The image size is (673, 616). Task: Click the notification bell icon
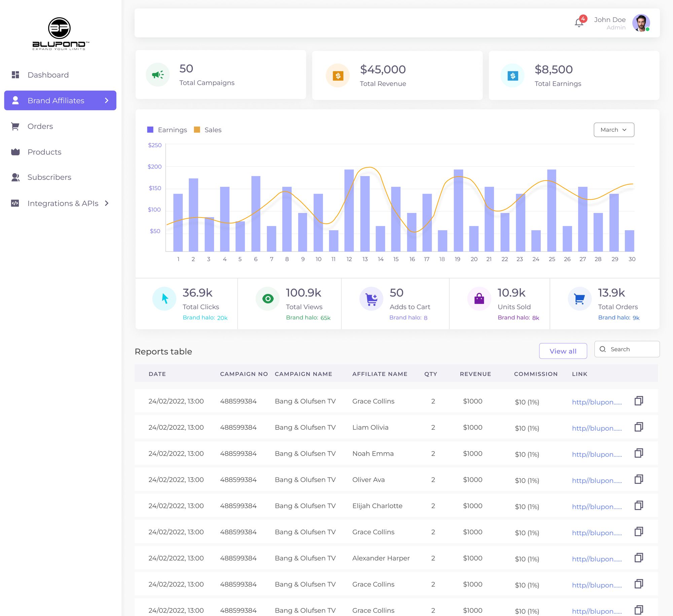click(x=579, y=23)
